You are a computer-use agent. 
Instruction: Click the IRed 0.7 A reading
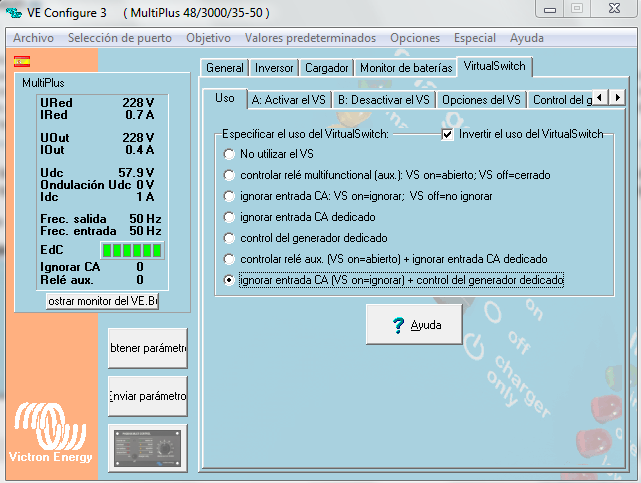point(97,115)
